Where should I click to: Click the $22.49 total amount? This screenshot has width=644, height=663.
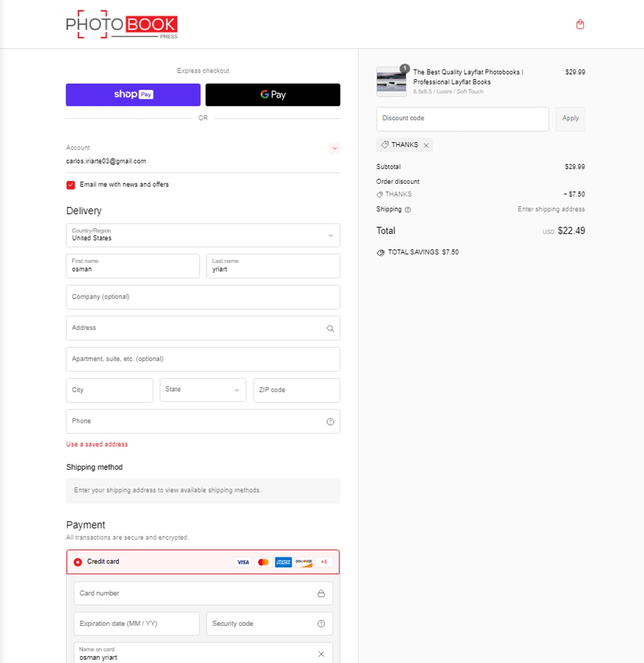[x=571, y=231]
